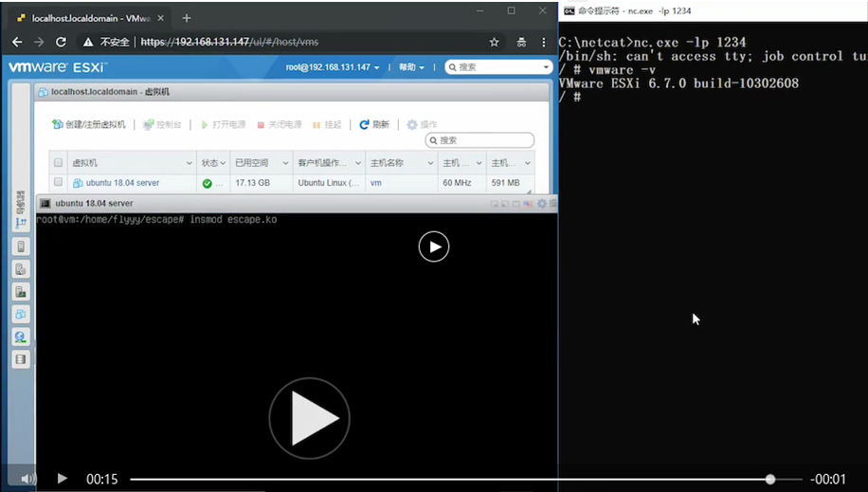The width and height of the screenshot is (868, 492).
Task: Click the 创建/注册虚拟机 toolbar icon
Action: [58, 125]
